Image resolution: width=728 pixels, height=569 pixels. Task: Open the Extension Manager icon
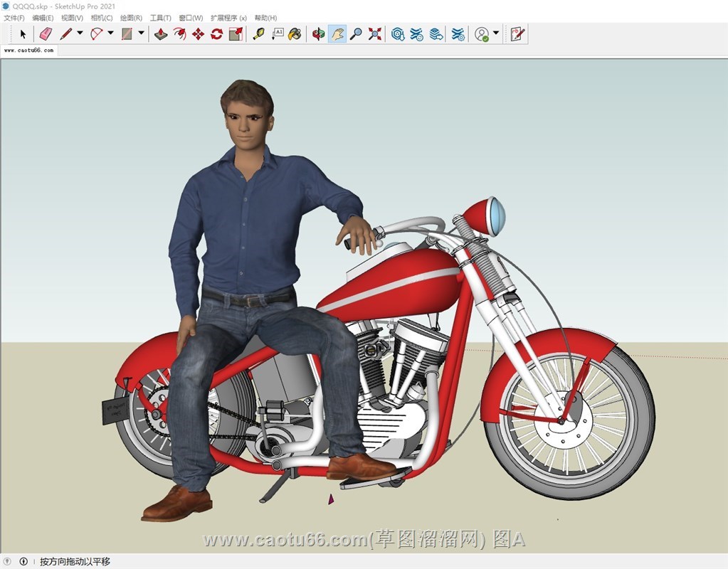pos(458,34)
